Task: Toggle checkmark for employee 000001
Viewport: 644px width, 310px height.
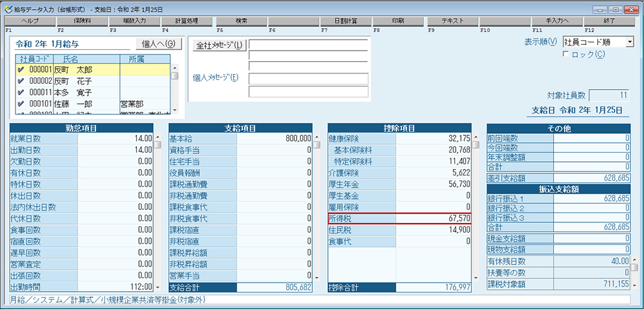Action: coord(21,70)
